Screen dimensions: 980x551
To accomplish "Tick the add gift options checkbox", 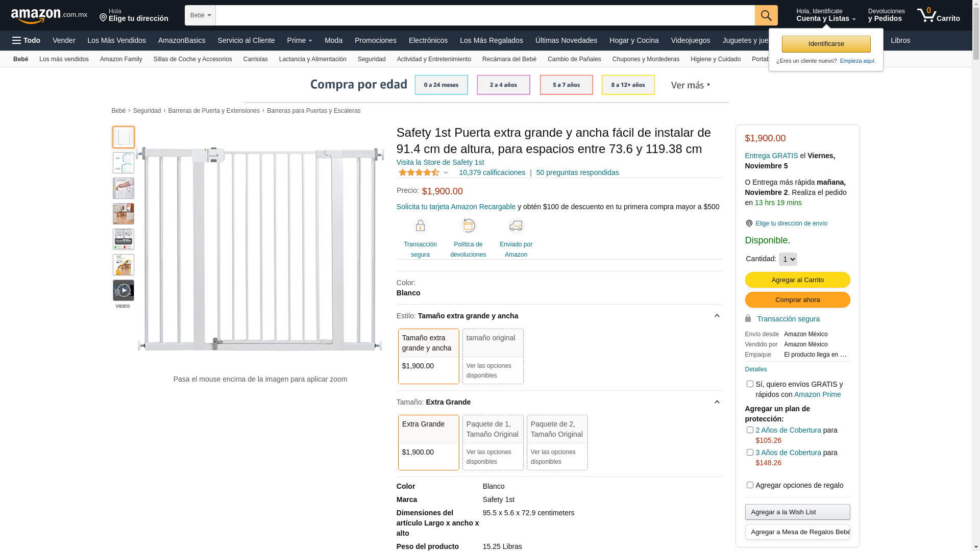I will tap(750, 485).
